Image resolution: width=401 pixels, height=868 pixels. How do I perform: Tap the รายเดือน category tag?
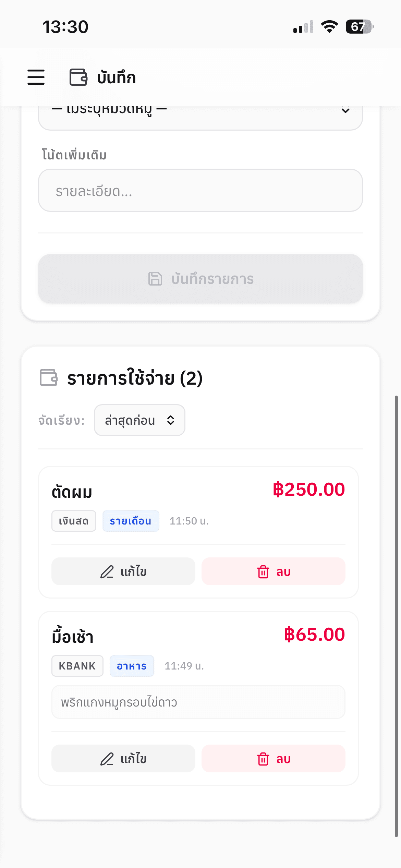[x=131, y=521]
